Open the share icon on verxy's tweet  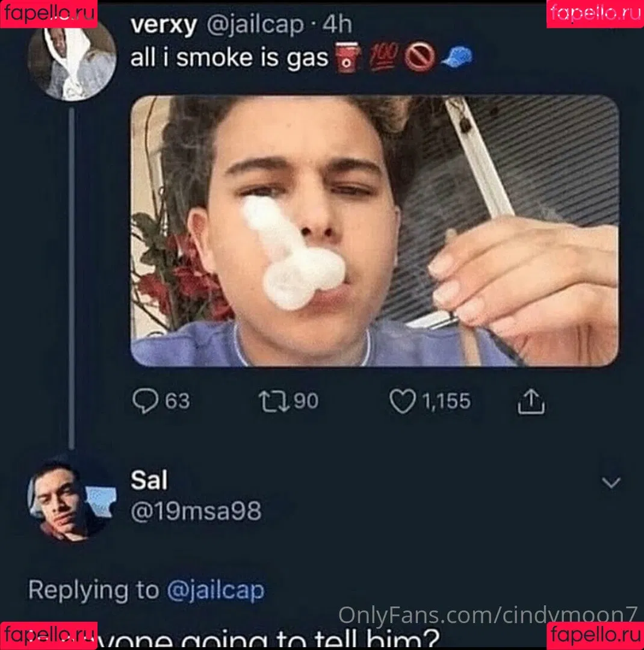click(x=531, y=401)
